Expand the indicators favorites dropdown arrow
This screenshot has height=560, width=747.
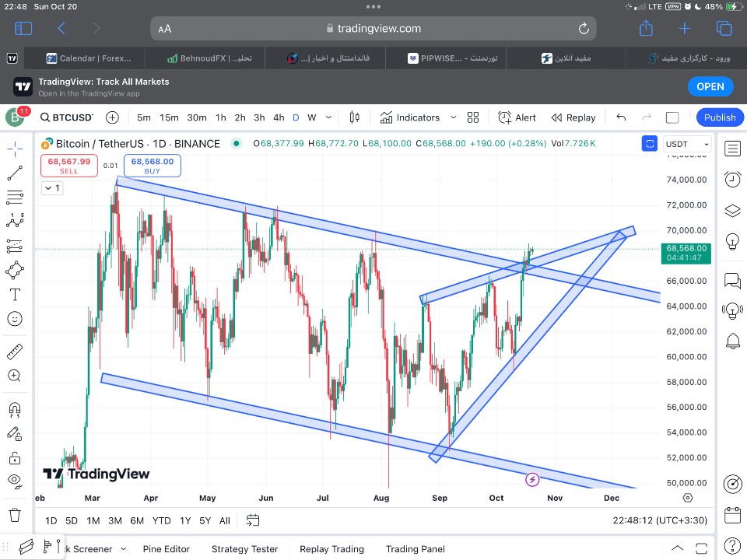pos(454,117)
